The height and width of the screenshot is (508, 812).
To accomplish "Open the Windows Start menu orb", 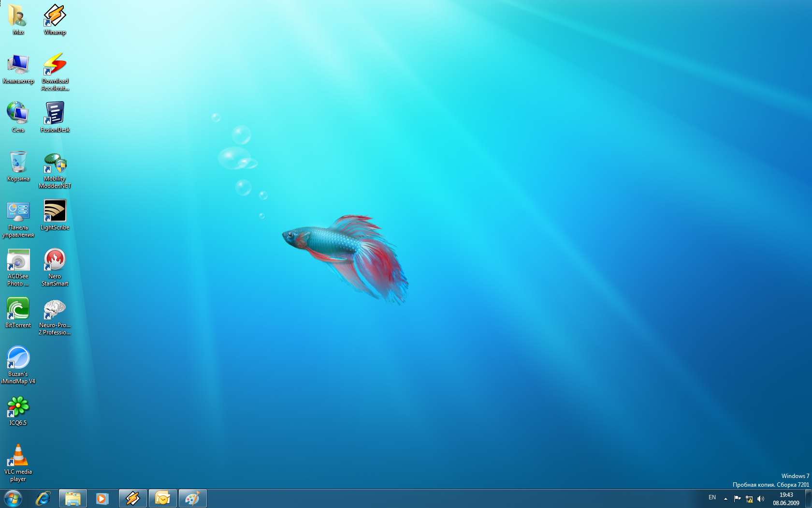I will coord(13,498).
